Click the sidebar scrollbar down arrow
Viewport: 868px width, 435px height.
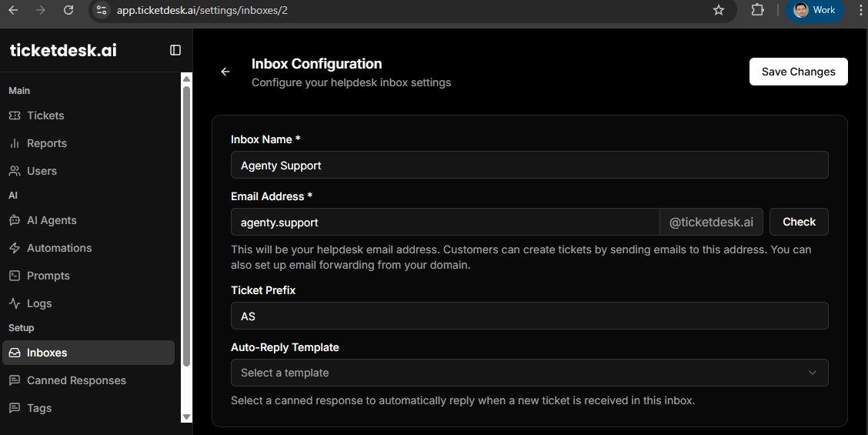(186, 417)
